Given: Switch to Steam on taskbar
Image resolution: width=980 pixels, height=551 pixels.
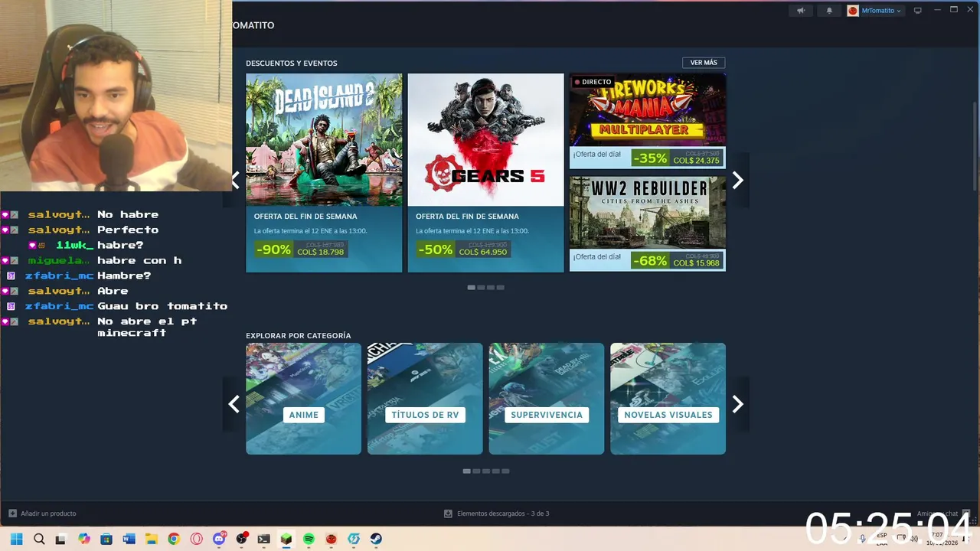Looking at the screenshot, I should (376, 539).
